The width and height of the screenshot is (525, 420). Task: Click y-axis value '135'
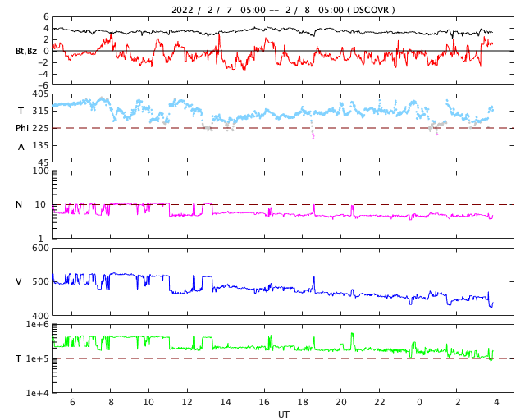[40, 145]
